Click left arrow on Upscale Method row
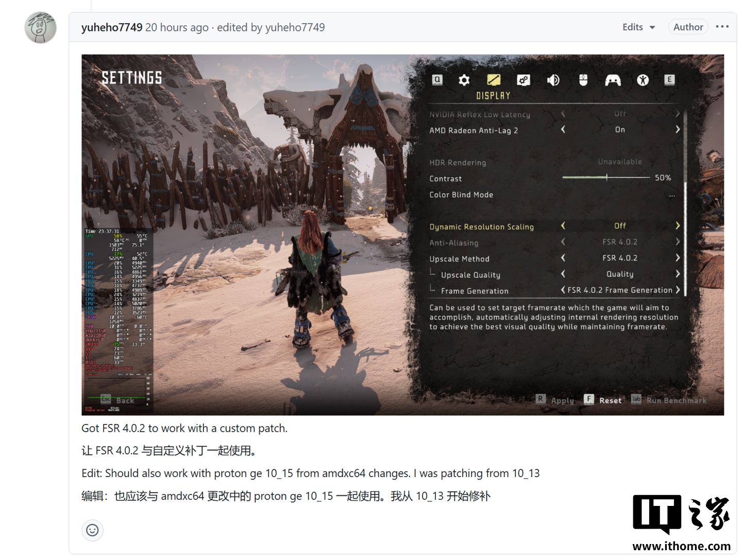The image size is (742, 560). (x=563, y=258)
